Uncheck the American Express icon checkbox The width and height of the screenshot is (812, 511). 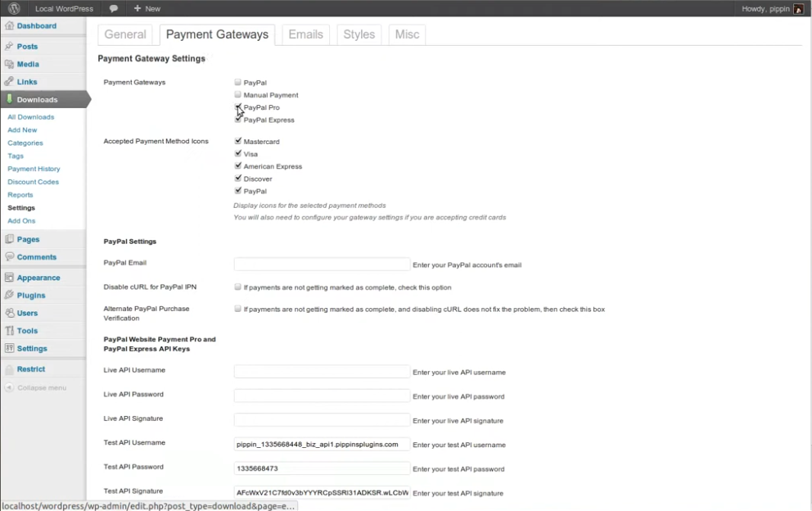tap(238, 166)
